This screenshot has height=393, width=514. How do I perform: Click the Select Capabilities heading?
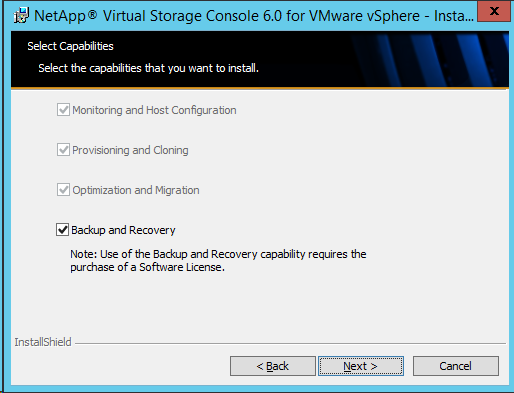coord(70,46)
